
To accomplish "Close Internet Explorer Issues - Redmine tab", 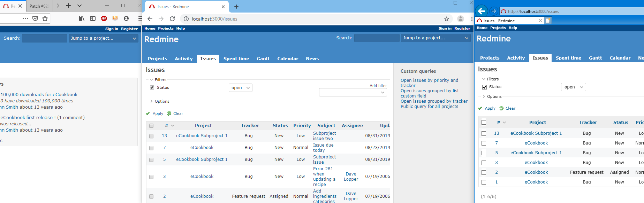I will pos(540,21).
